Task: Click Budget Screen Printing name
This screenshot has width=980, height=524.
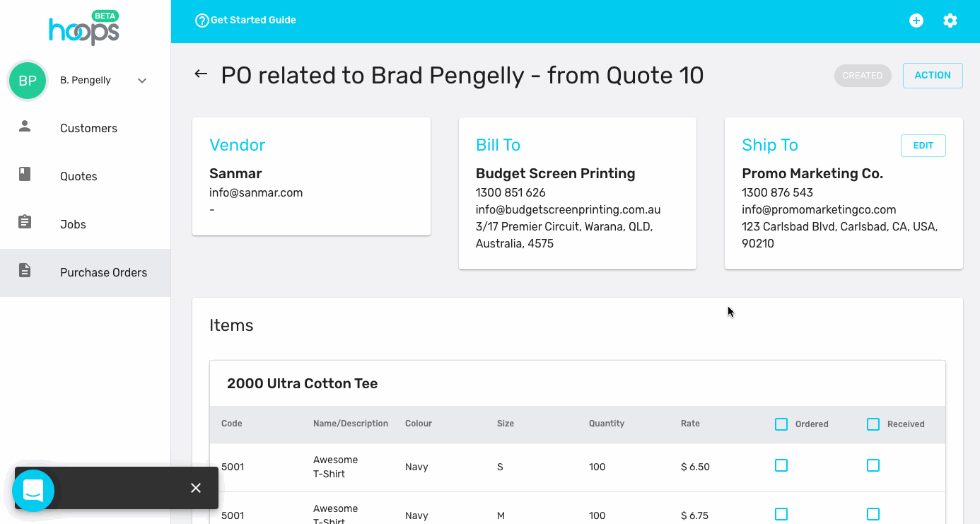Action: pos(556,173)
